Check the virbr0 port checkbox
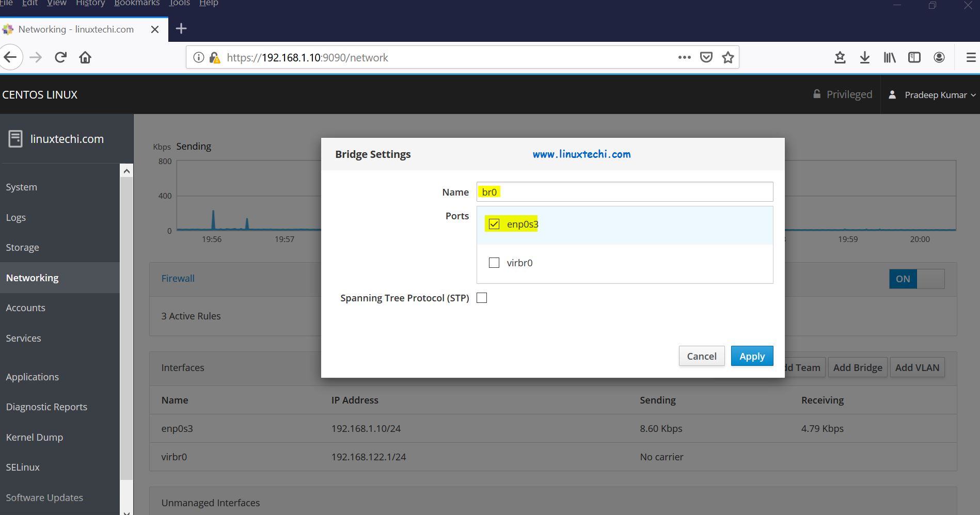This screenshot has width=980, height=515. (x=494, y=263)
